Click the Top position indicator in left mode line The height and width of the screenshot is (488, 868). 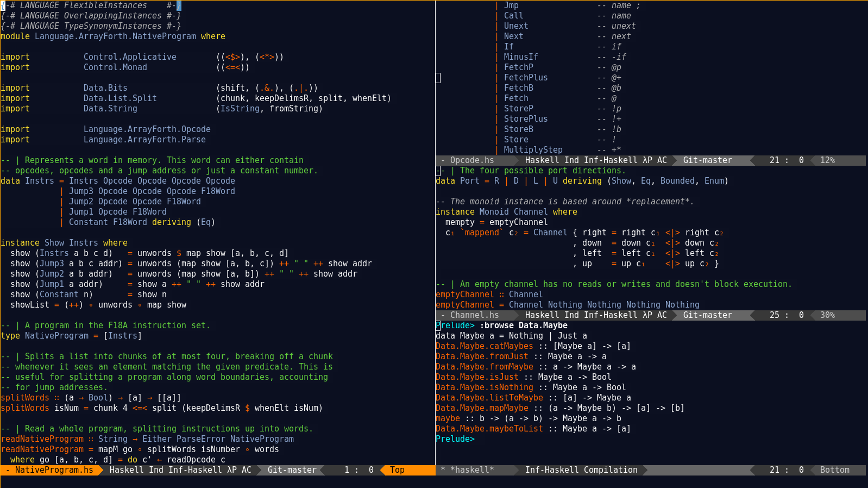[397, 470]
